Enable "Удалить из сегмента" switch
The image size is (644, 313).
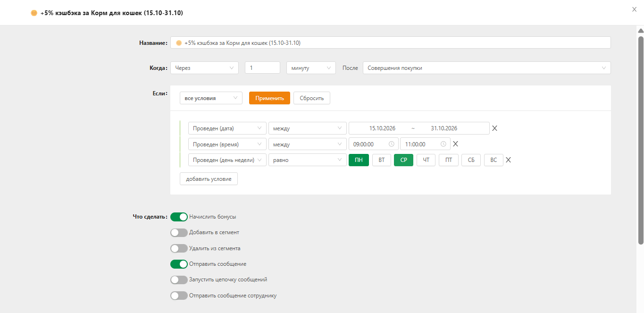pos(179,248)
